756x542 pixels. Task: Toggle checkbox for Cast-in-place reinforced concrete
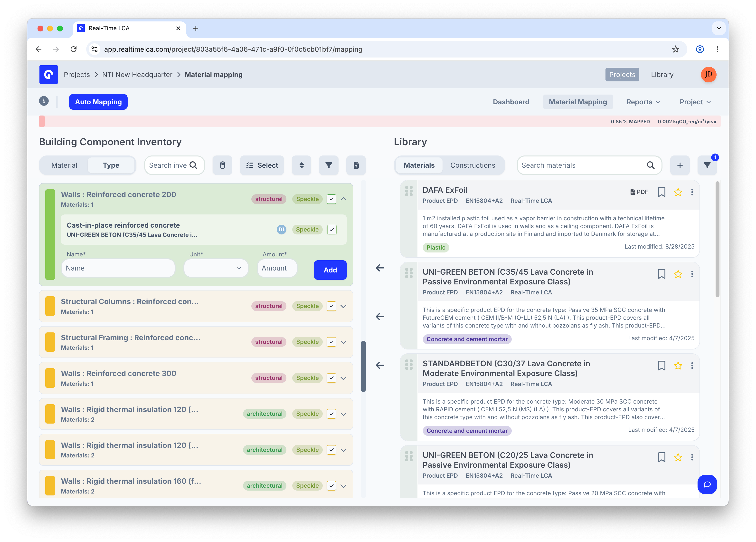tap(332, 230)
